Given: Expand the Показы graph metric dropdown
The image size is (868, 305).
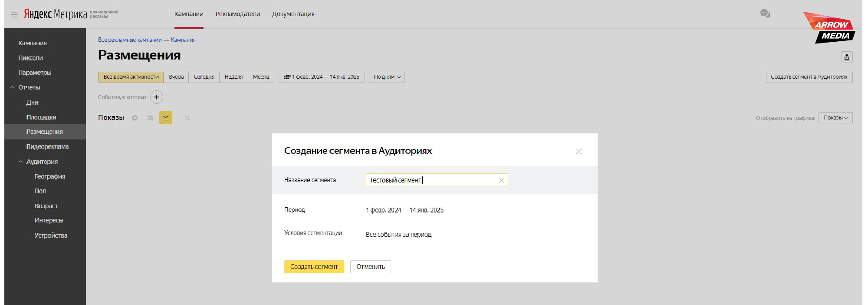Looking at the screenshot, I should pyautogui.click(x=835, y=118).
